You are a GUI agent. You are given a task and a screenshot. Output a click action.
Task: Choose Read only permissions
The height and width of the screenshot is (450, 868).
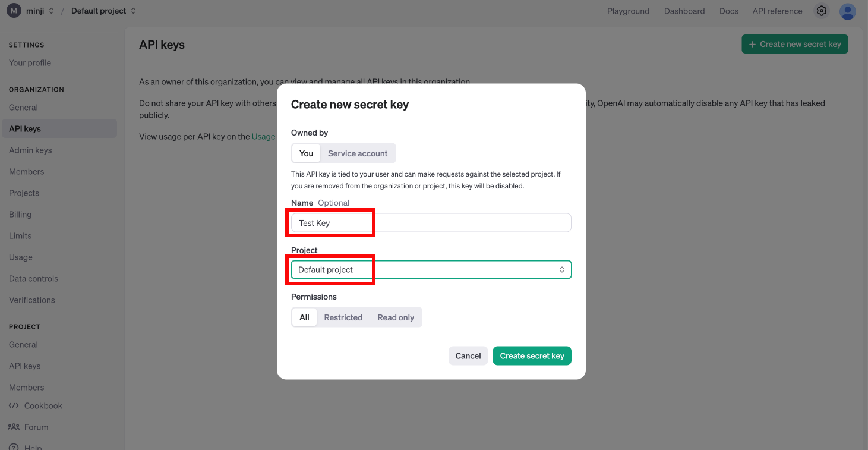[x=396, y=317]
